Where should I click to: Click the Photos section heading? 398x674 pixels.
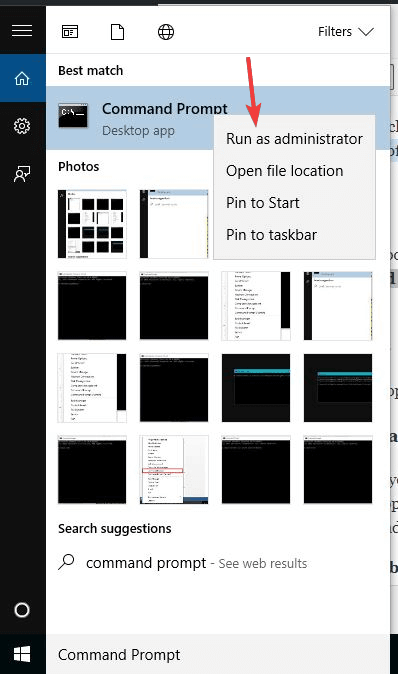click(79, 167)
